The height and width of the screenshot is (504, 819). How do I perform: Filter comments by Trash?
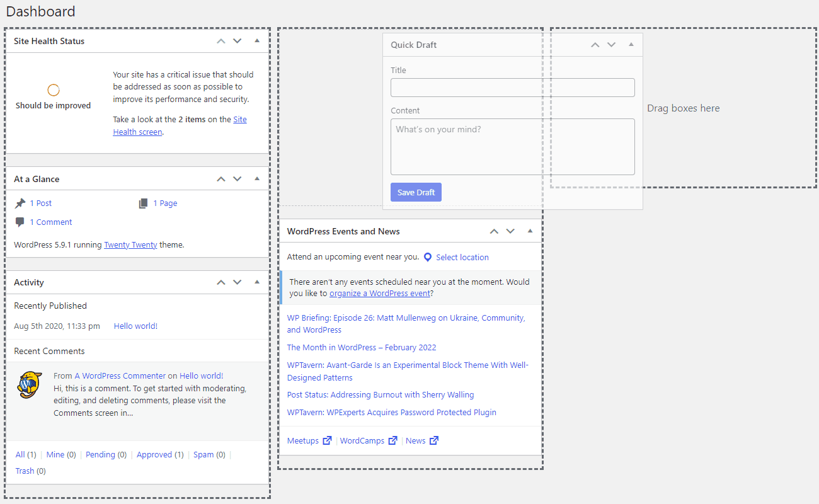point(25,471)
